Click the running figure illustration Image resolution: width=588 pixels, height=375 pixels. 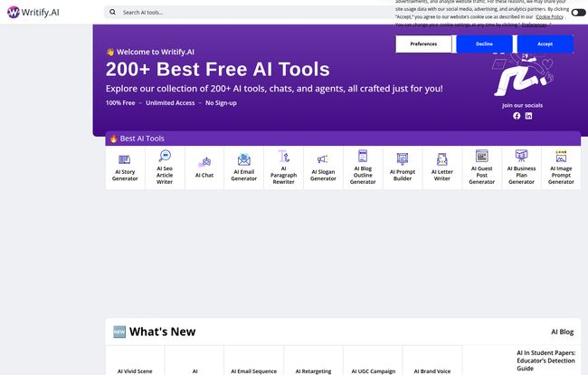point(523,74)
